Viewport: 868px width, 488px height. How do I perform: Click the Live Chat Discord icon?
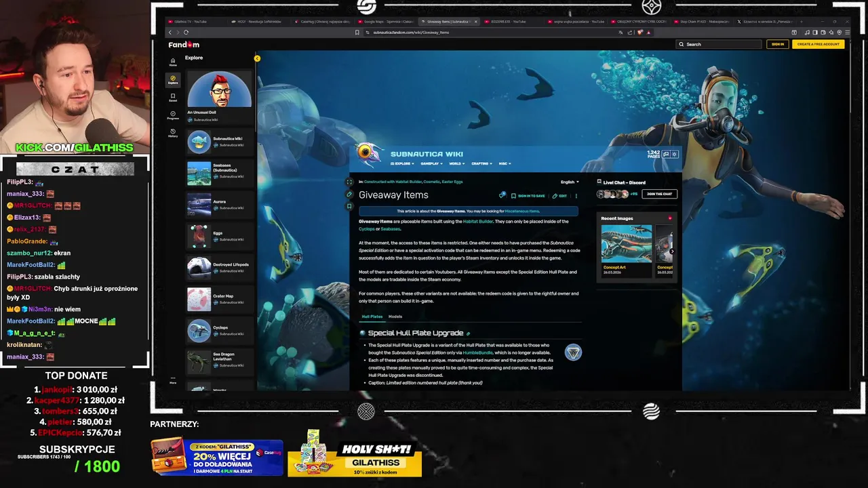click(x=599, y=182)
